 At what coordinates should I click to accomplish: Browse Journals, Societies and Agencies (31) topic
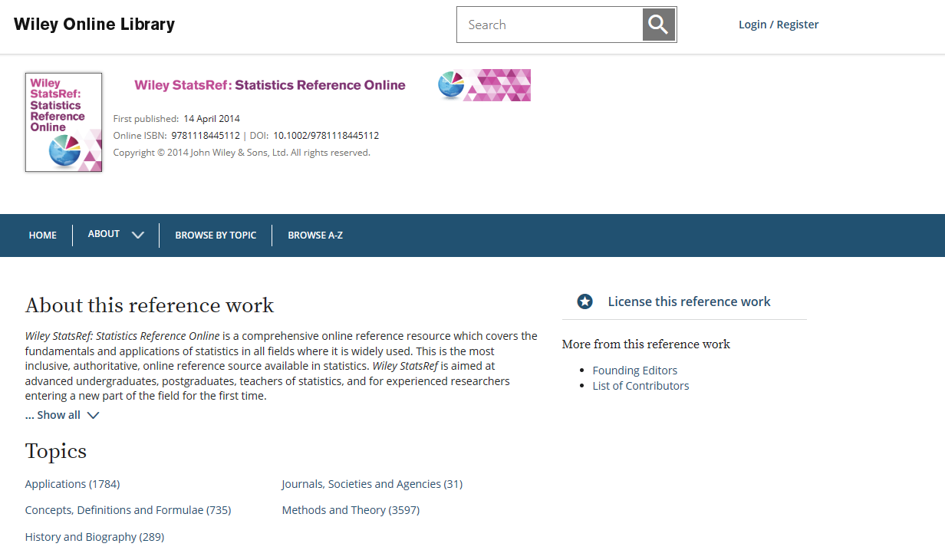point(372,484)
